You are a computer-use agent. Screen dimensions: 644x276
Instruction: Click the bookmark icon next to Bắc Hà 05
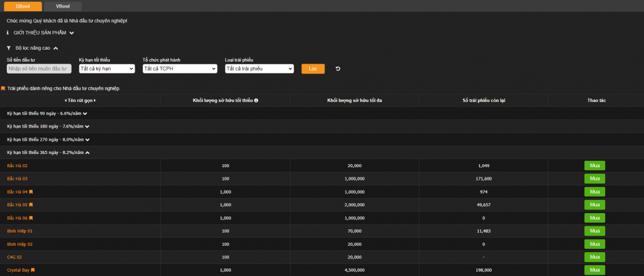click(31, 205)
